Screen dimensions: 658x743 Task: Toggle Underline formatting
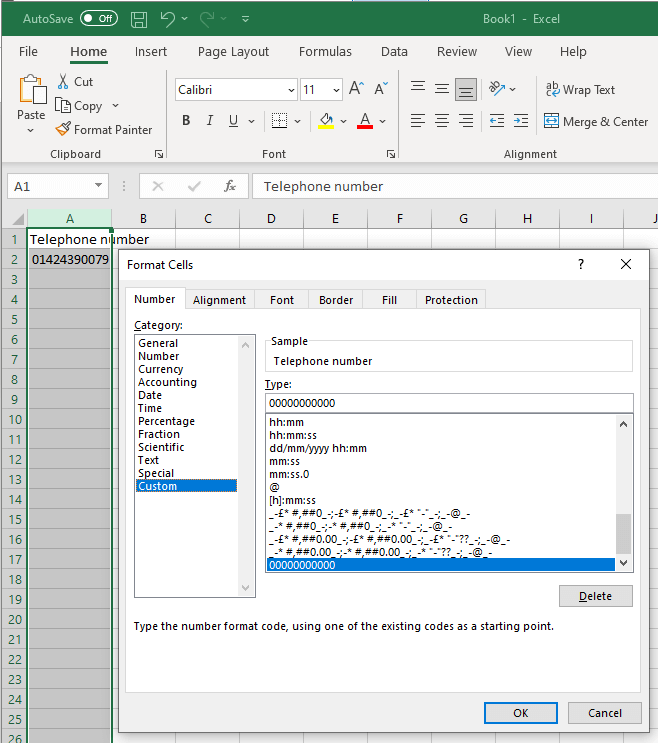[233, 121]
